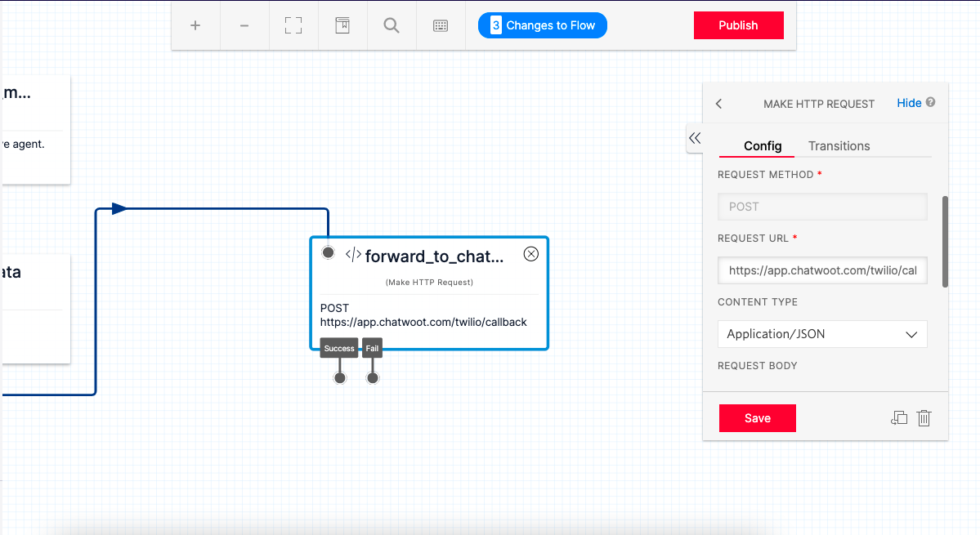The height and width of the screenshot is (535, 980).
Task: Select the Config tab
Action: tap(757, 145)
